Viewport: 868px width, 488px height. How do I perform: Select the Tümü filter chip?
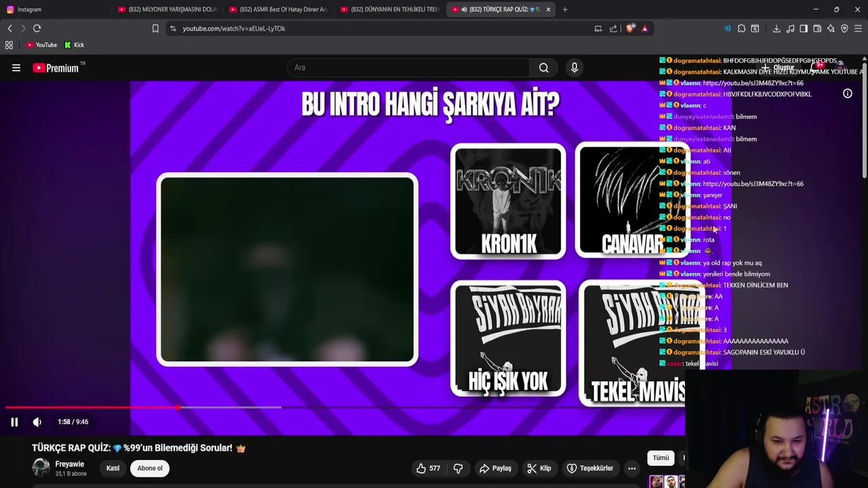tap(660, 458)
